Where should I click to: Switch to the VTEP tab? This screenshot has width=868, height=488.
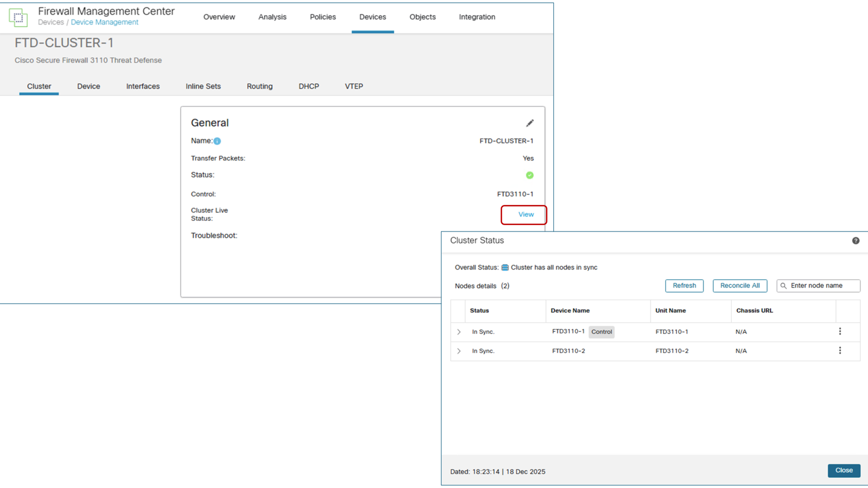point(354,86)
